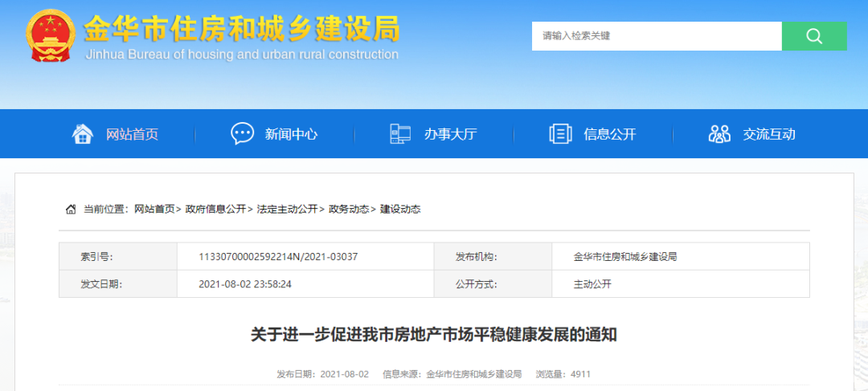Open the 政务动态 breadcrumb link

[x=349, y=210]
